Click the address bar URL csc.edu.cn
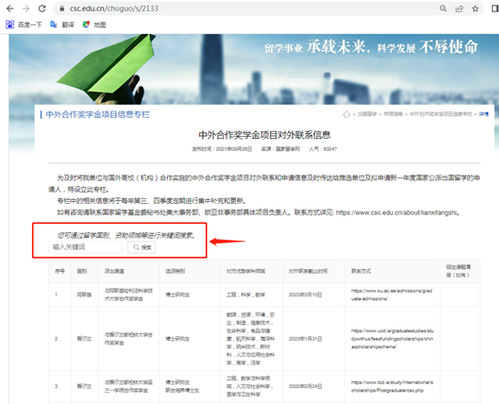Image resolution: width=499 pixels, height=404 pixels. click(x=114, y=8)
